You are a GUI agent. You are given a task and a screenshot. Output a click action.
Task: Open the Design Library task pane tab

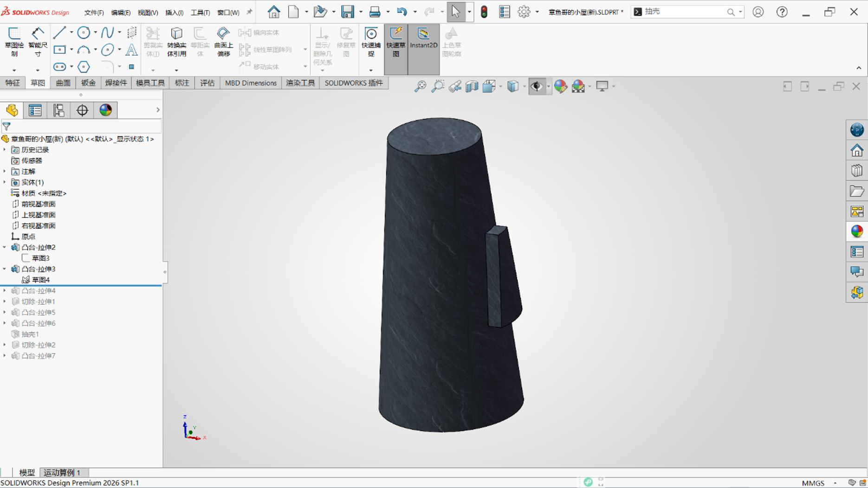857,171
